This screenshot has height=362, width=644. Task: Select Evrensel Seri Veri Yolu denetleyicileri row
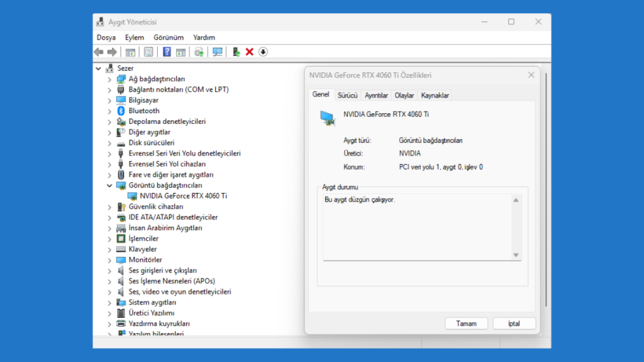point(184,153)
